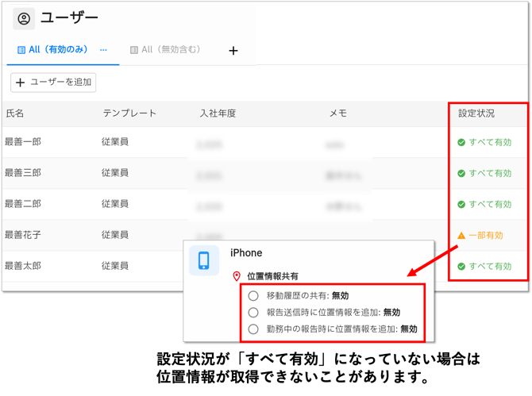Viewport: 532px width, 396px height.
Task: Select the 報告送信時に位置情報を追加 radio button
Action: coord(253,313)
